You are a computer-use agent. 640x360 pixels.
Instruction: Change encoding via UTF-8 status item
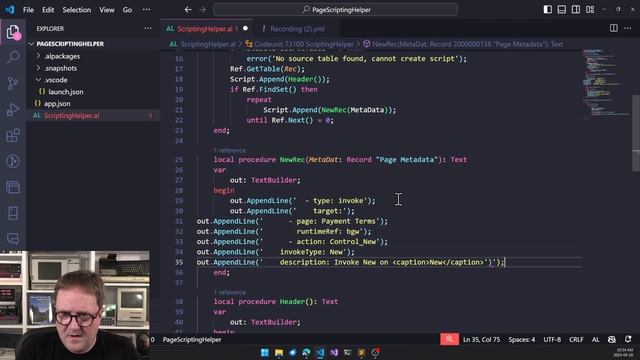tap(552, 339)
